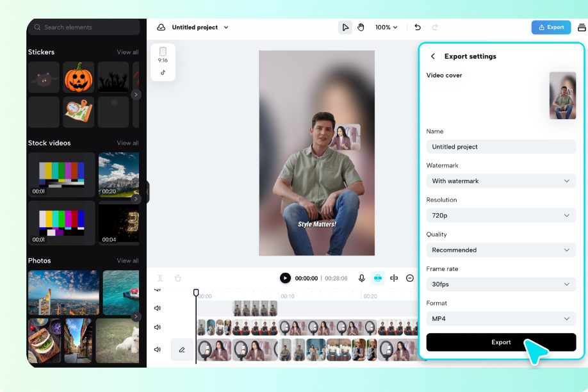
Task: Click the cloud save icon beside project title
Action: click(x=161, y=28)
